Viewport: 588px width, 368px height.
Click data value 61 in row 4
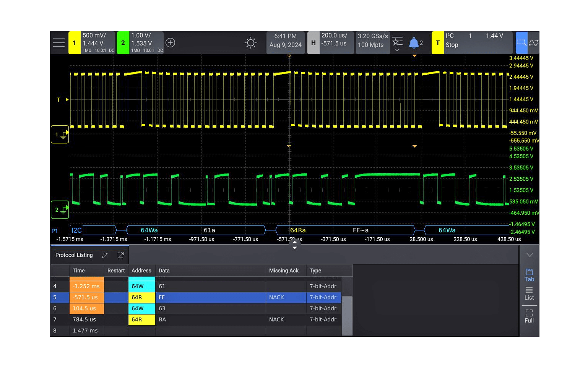162,286
